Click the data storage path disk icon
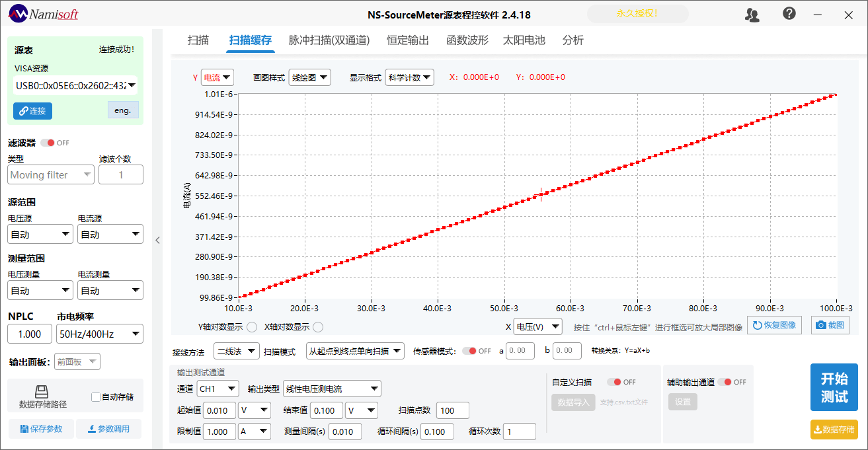 (42, 391)
